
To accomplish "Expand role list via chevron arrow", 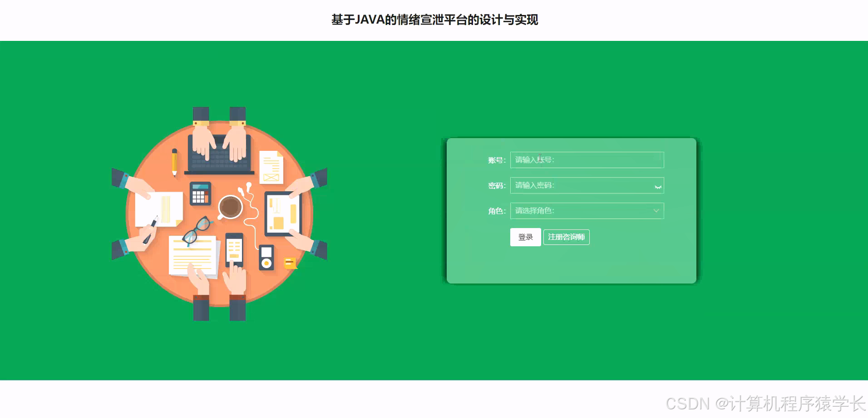I will (x=656, y=211).
